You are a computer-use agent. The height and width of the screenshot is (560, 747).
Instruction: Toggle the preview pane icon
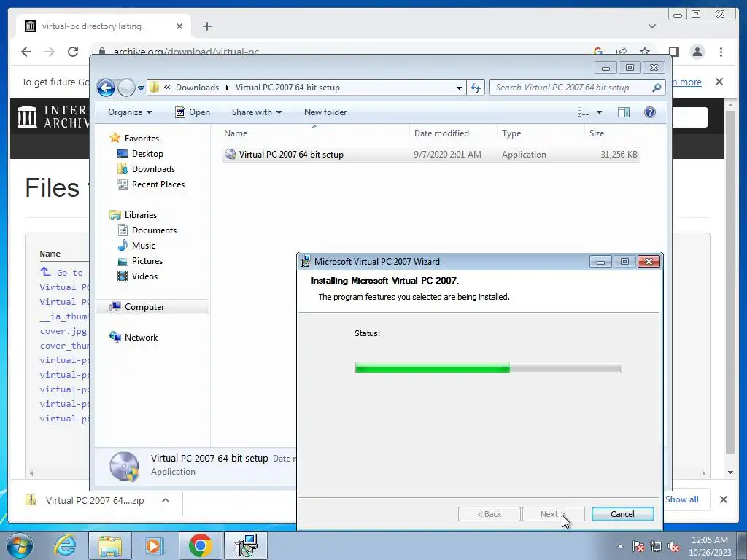pos(624,112)
